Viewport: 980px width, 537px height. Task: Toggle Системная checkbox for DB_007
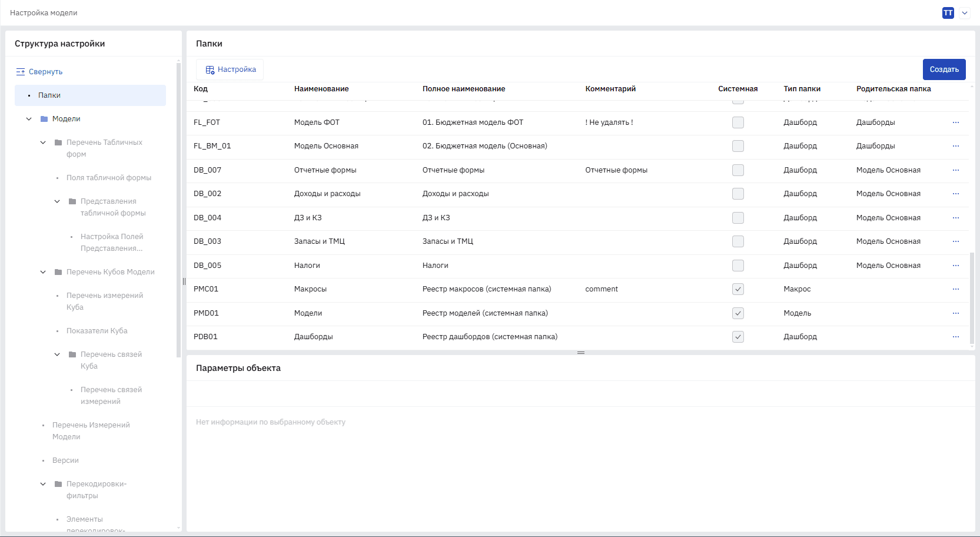(738, 170)
